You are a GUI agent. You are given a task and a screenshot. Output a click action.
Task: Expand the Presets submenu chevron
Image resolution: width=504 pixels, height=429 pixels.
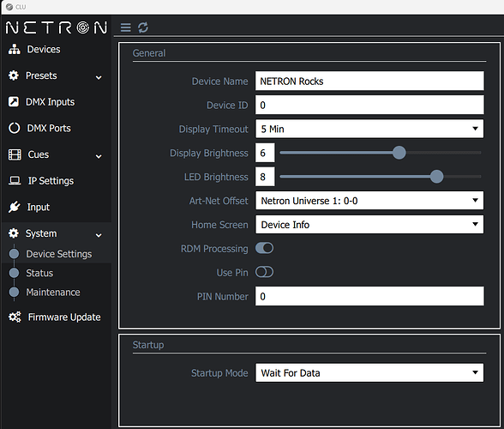[x=99, y=77]
